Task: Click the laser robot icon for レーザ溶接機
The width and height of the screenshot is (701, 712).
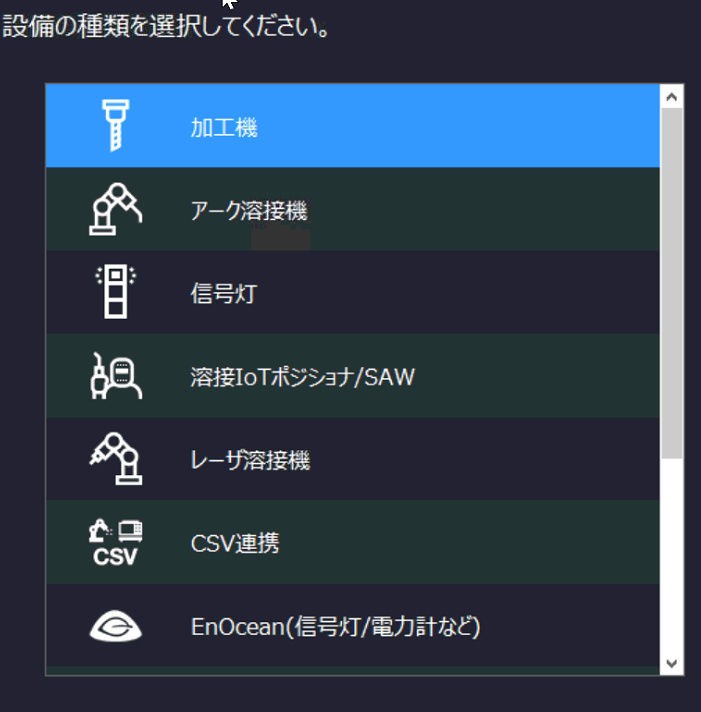Action: (x=115, y=459)
